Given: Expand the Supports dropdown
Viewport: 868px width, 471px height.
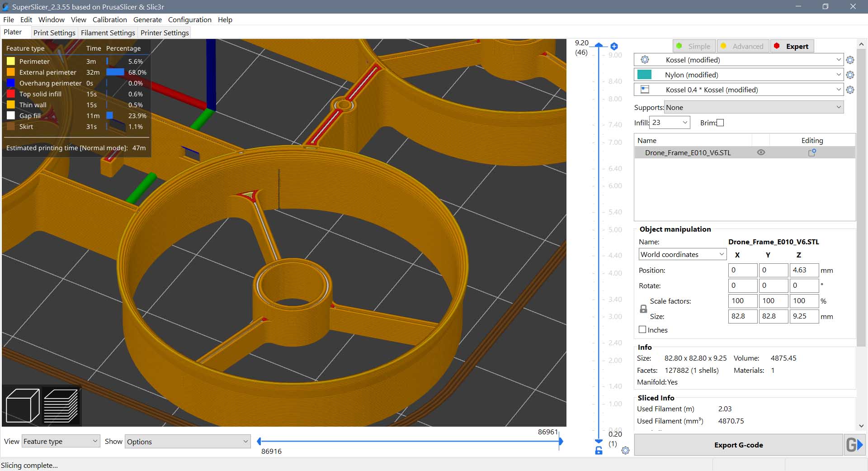Looking at the screenshot, I should pos(754,107).
